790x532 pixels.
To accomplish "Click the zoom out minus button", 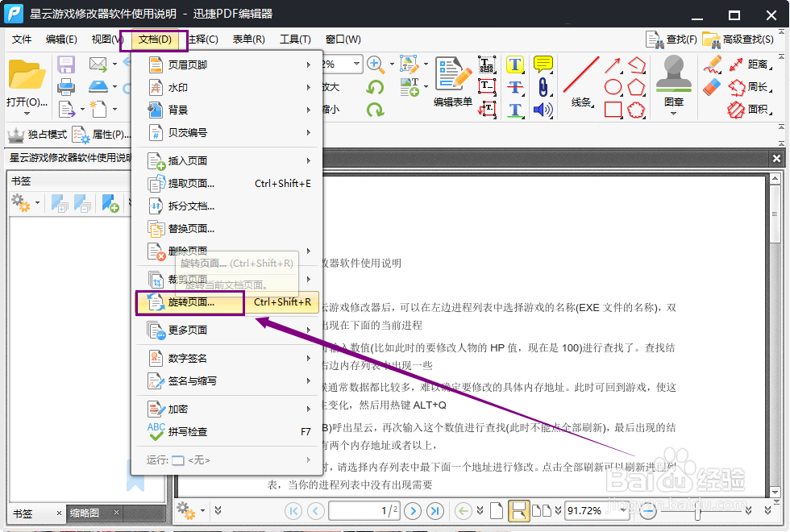I will 648,511.
